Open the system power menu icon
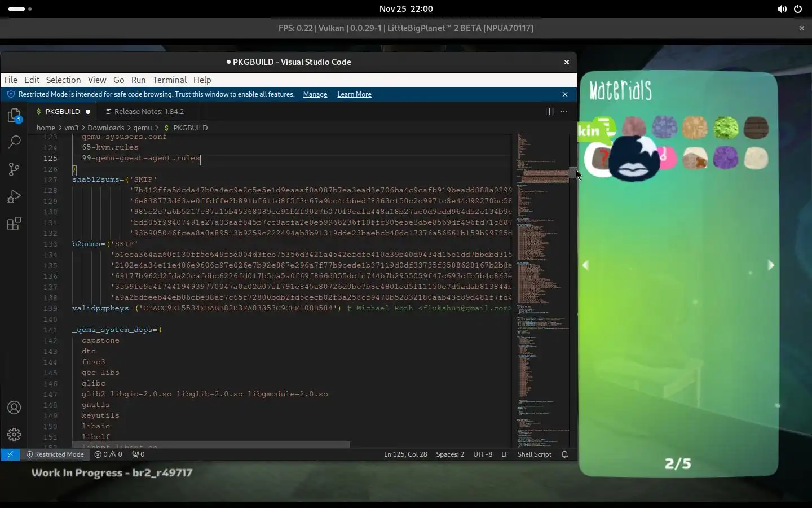 pyautogui.click(x=798, y=9)
